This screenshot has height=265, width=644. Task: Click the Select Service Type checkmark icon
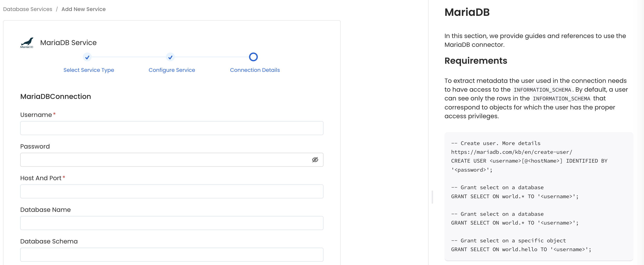pos(87,57)
